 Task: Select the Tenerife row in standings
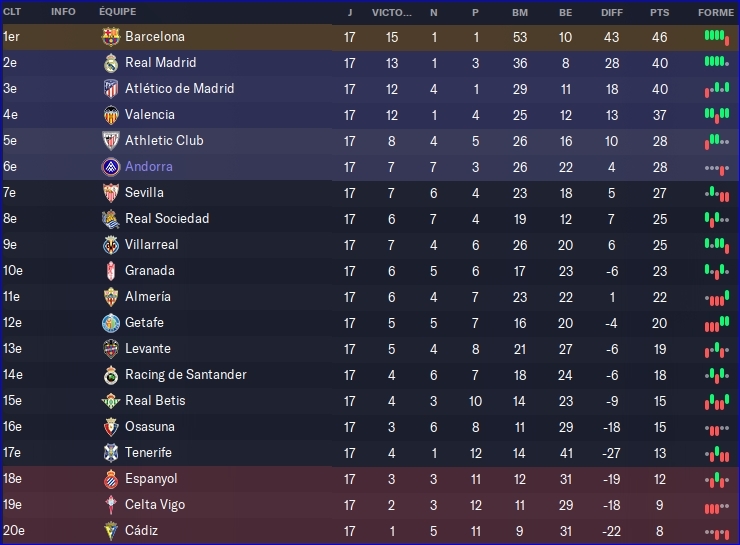pyautogui.click(x=370, y=453)
